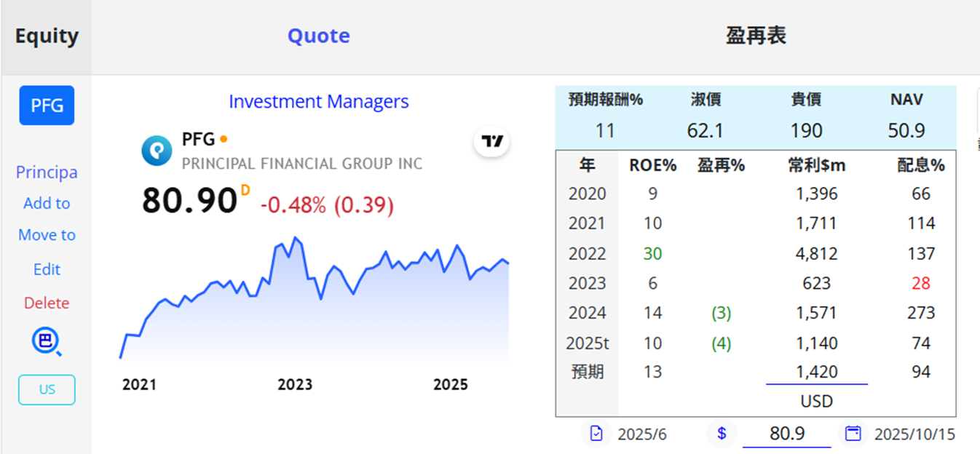Click the TradingView logo icon
This screenshot has height=454, width=980.
493,141
